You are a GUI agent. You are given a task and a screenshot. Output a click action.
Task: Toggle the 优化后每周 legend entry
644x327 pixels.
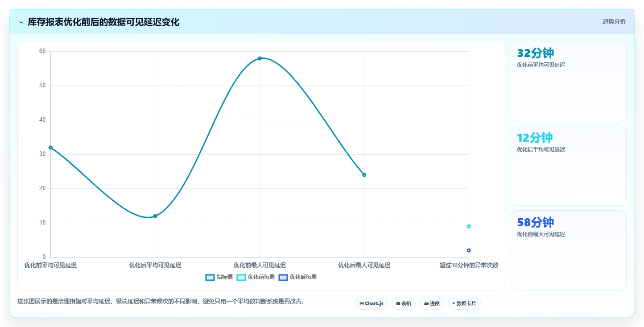[x=297, y=277]
